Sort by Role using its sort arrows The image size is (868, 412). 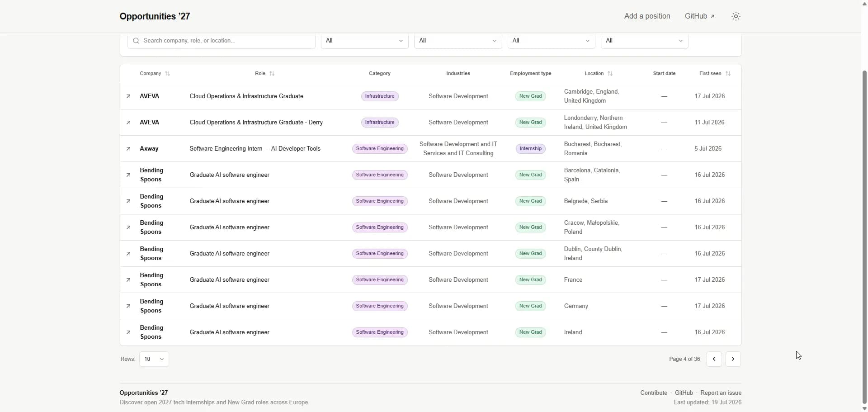pyautogui.click(x=272, y=74)
